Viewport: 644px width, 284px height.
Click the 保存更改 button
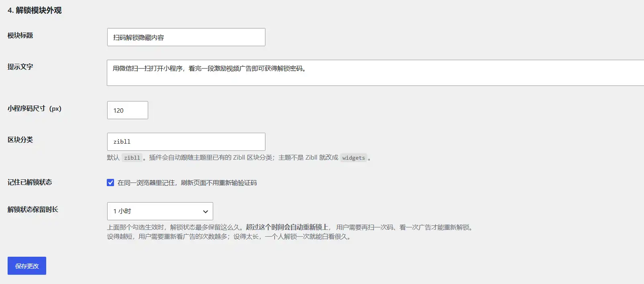[27, 266]
